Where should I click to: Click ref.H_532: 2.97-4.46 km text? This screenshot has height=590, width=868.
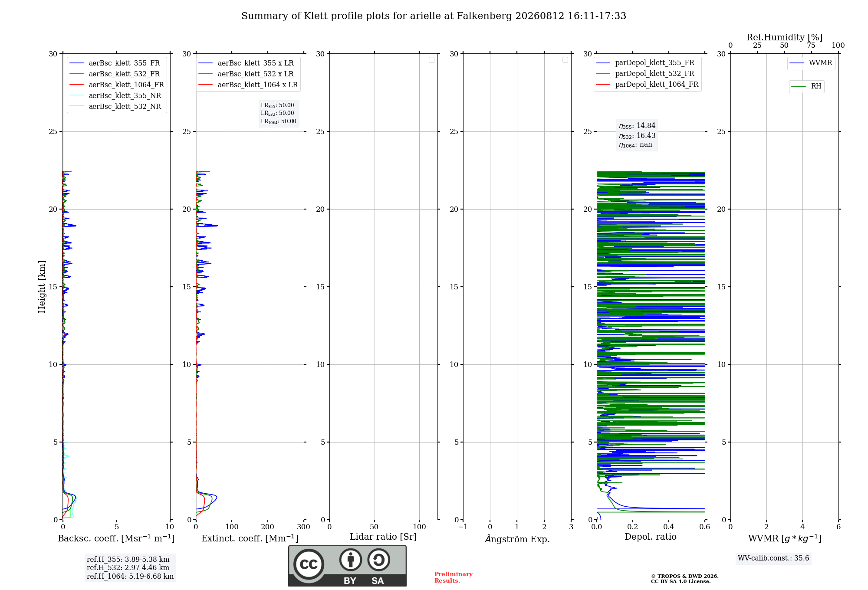pyautogui.click(x=128, y=568)
